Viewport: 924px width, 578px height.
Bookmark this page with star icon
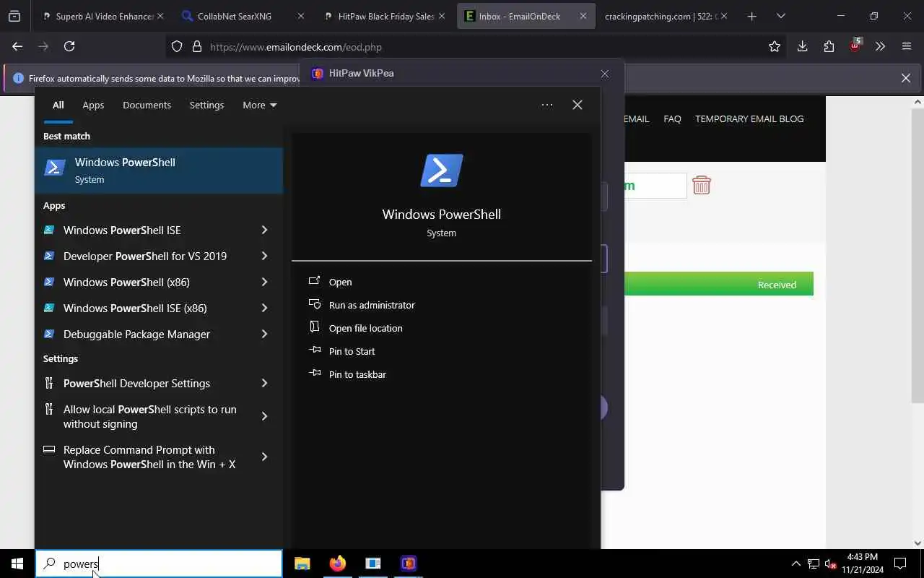[x=775, y=46]
